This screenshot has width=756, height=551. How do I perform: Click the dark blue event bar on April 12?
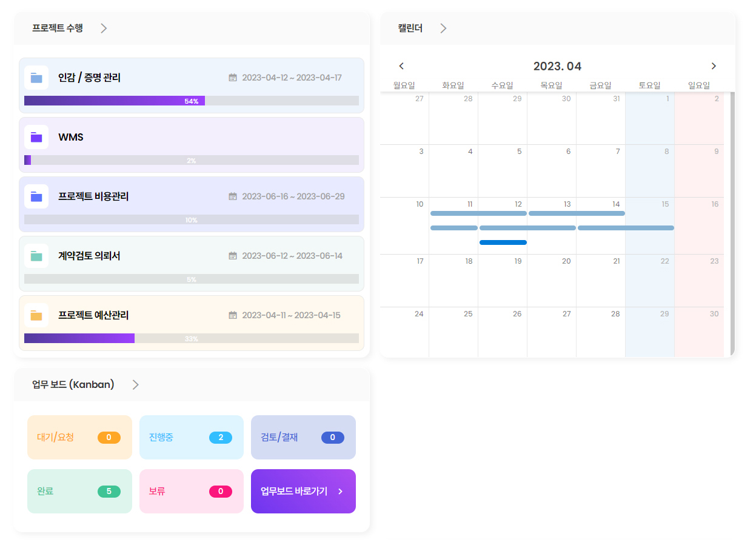tap(503, 242)
